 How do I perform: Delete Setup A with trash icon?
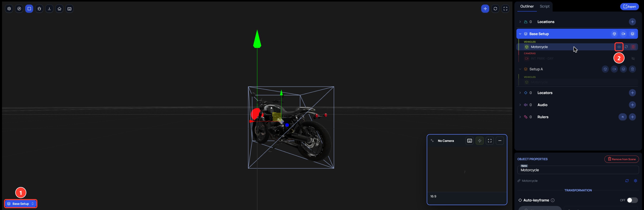pyautogui.click(x=632, y=69)
